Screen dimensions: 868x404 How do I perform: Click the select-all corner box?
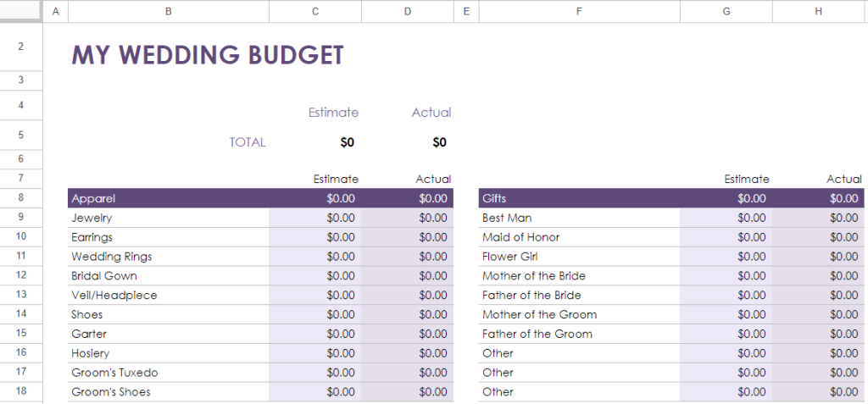tap(21, 11)
